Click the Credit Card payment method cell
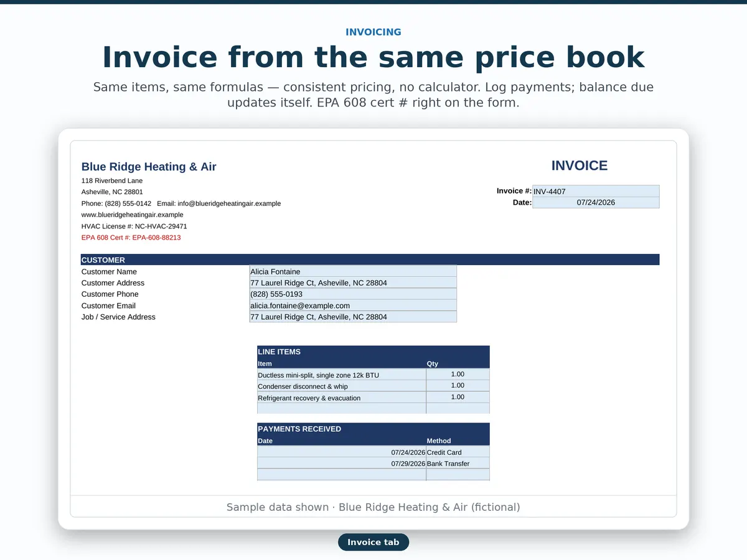747x560 pixels. click(x=458, y=452)
